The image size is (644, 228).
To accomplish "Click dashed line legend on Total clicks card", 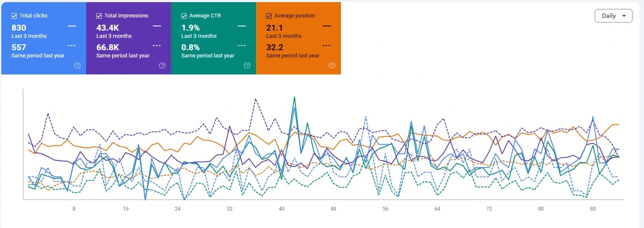I will 72,45.
